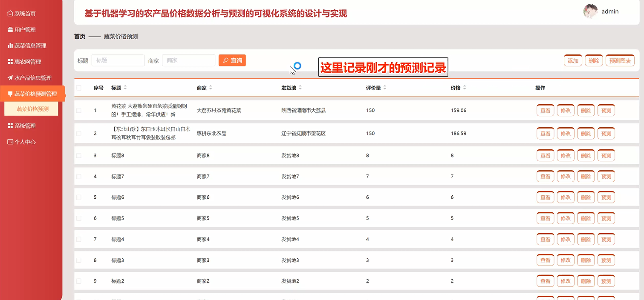The image size is (644, 300).
Task: Click the admin avatar picture
Action: coord(590,11)
